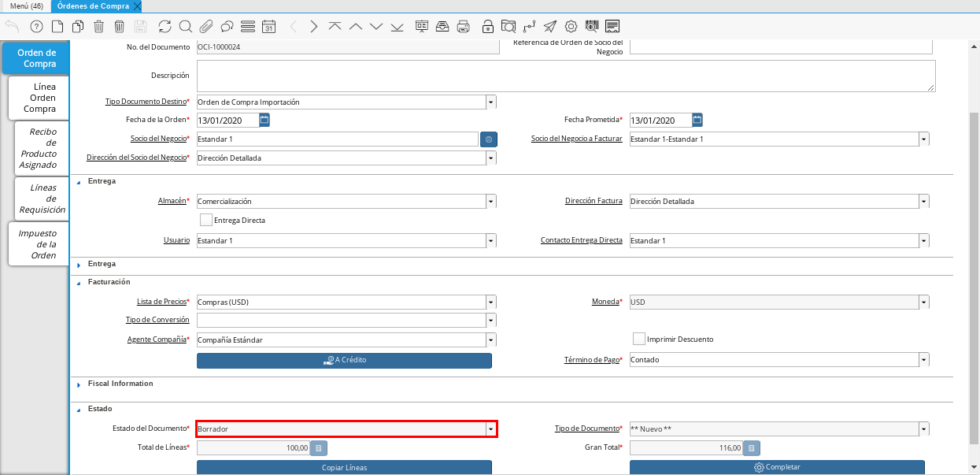Open the search magnifier tool
Image resolution: width=980 pixels, height=475 pixels.
click(186, 26)
